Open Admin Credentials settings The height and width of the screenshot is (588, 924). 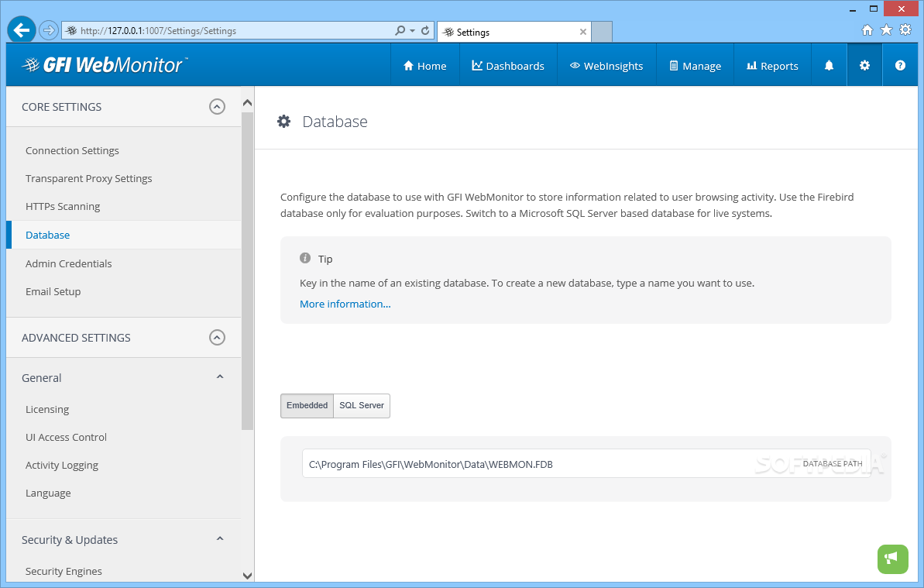tap(68, 263)
